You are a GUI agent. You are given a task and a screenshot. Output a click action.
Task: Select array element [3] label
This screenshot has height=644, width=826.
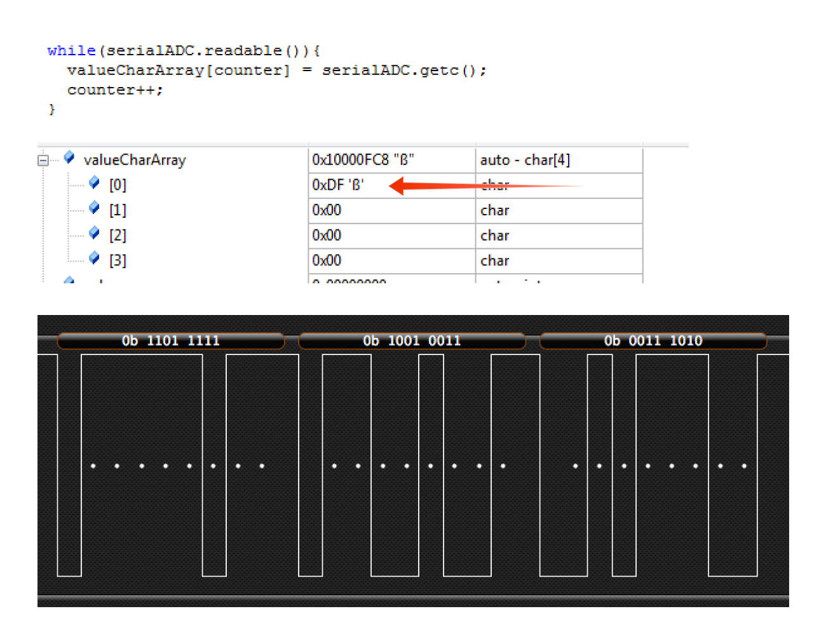coord(118,260)
